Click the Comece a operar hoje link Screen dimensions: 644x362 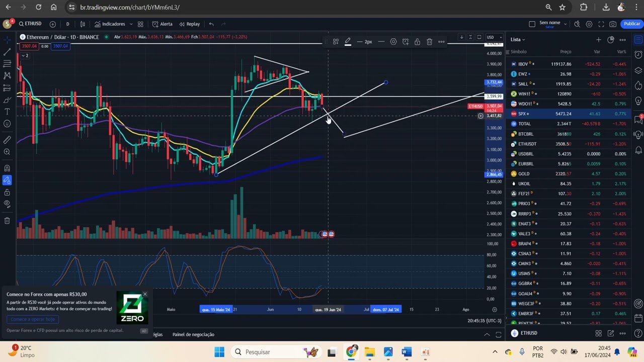(33, 319)
